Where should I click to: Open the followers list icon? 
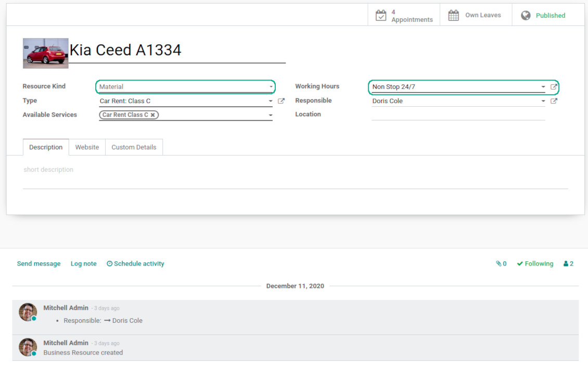[x=568, y=264]
